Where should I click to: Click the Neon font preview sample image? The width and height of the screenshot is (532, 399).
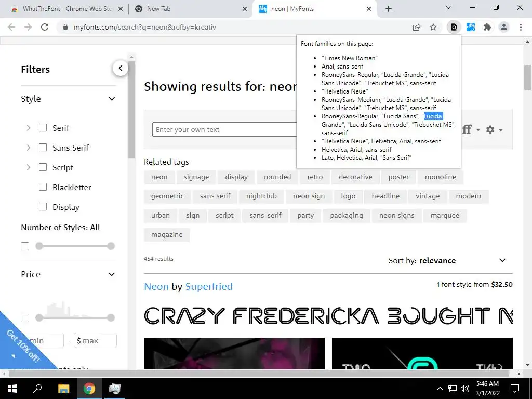(328, 315)
